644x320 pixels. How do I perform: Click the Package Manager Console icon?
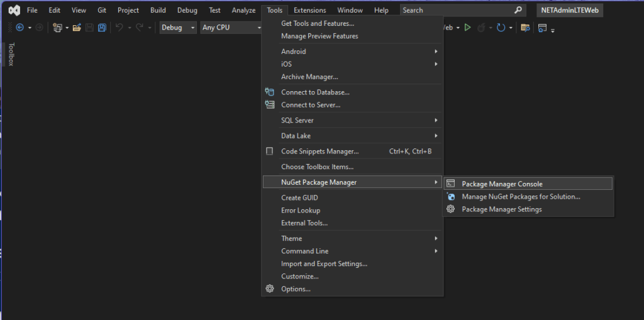(x=450, y=184)
